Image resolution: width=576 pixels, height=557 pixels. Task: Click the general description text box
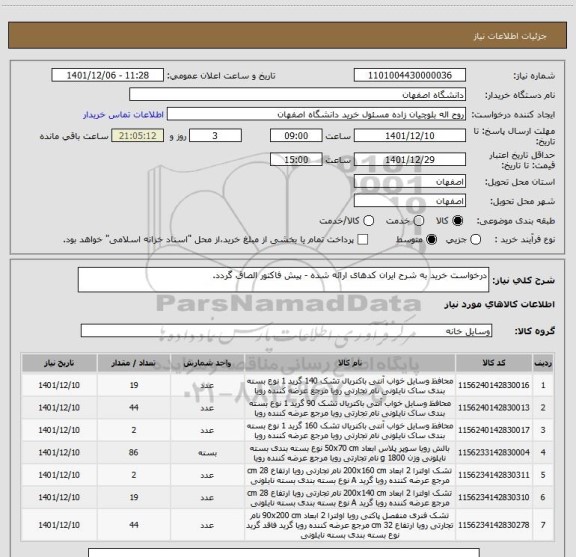[283, 280]
